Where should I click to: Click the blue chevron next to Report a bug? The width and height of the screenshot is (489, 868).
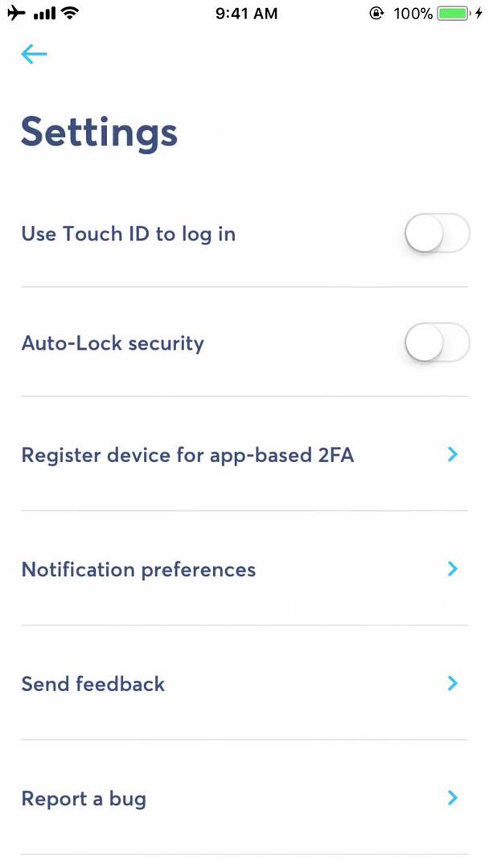pyautogui.click(x=452, y=798)
